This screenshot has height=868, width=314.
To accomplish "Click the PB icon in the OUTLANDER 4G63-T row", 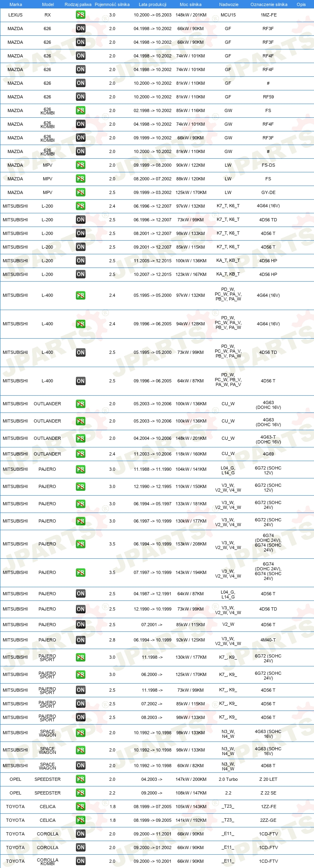I will pos(81,438).
